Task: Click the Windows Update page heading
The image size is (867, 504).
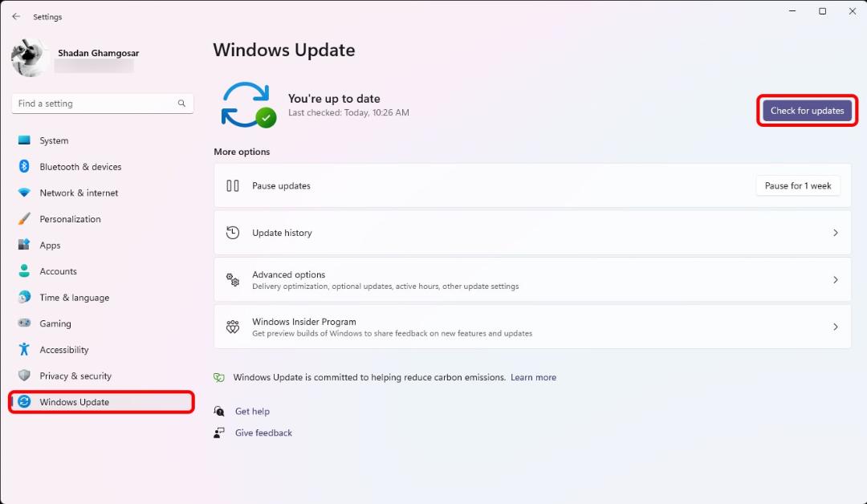Action: coord(284,50)
